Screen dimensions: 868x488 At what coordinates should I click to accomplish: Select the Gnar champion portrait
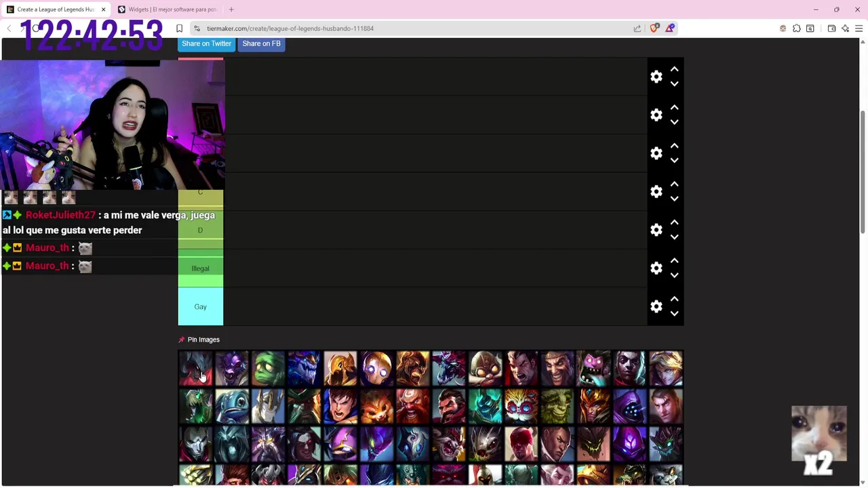tap(376, 406)
